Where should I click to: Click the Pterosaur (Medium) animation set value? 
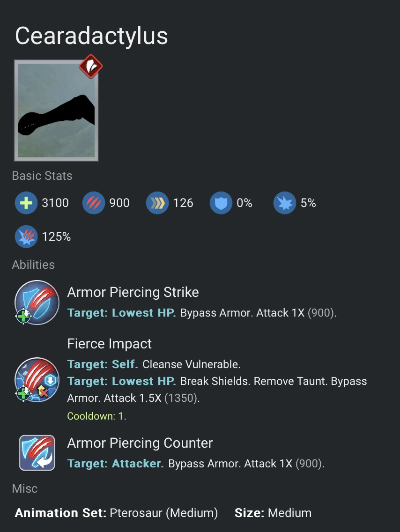(163, 513)
